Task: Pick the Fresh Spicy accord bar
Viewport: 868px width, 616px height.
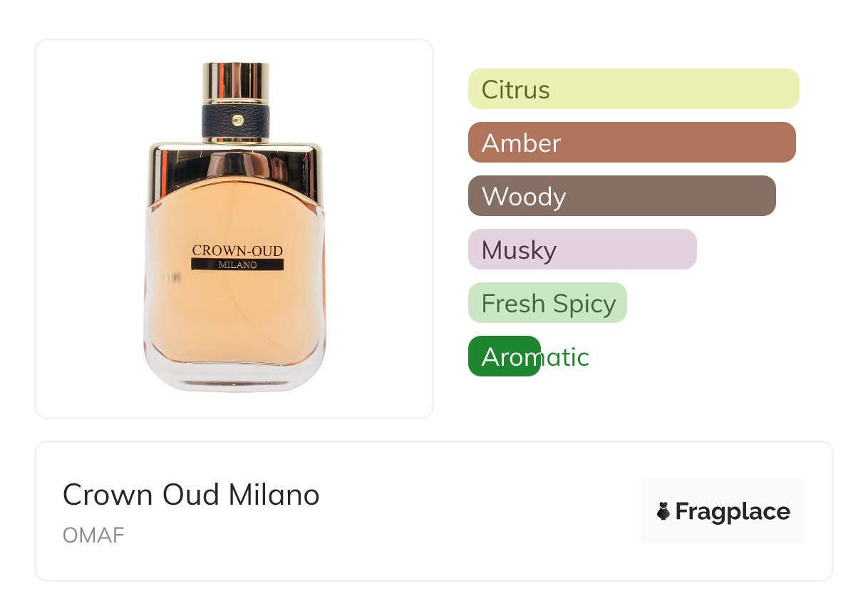Action: pyautogui.click(x=547, y=303)
